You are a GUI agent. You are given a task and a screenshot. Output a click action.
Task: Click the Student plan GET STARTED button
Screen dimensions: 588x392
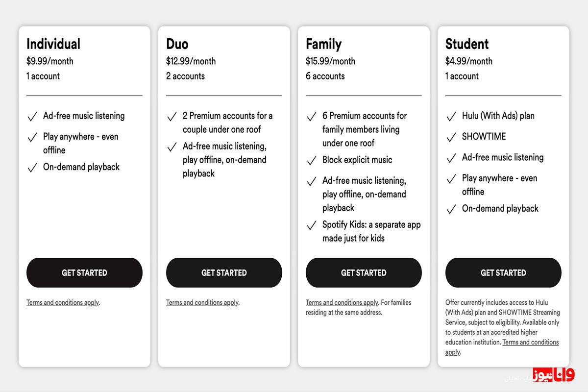[503, 272]
